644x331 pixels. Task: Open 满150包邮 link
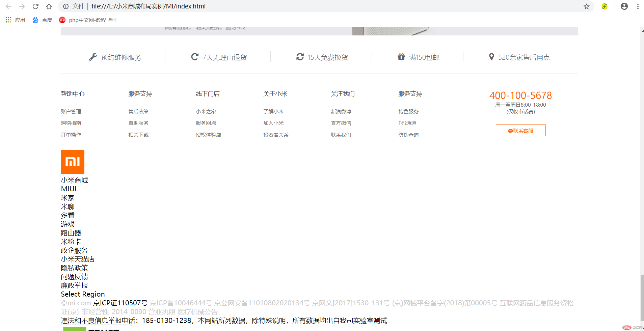coord(424,57)
